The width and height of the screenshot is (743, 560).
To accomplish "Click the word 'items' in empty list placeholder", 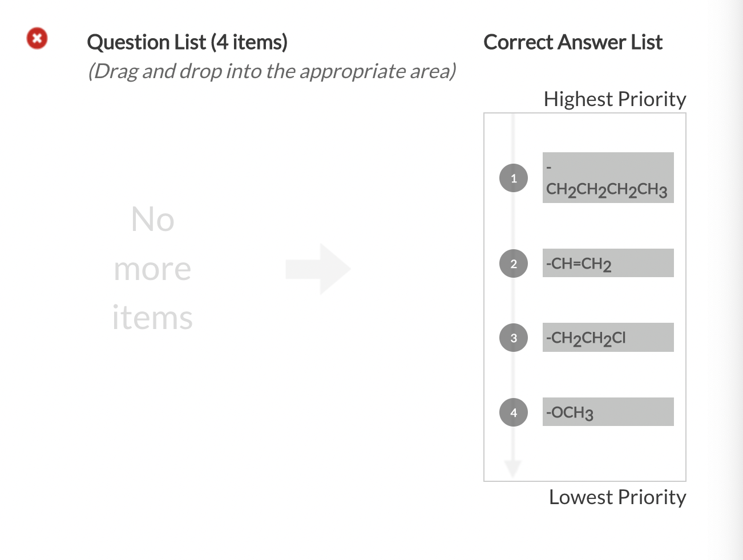I will click(152, 318).
